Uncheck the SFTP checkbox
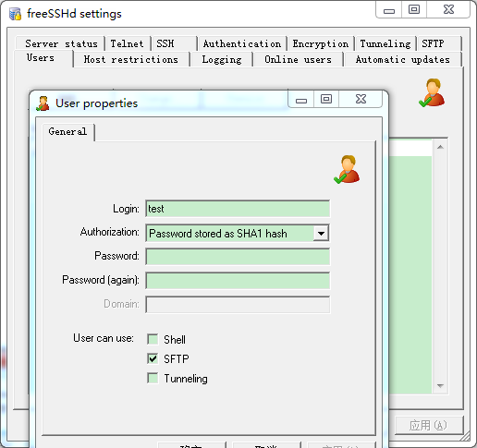 [153, 358]
